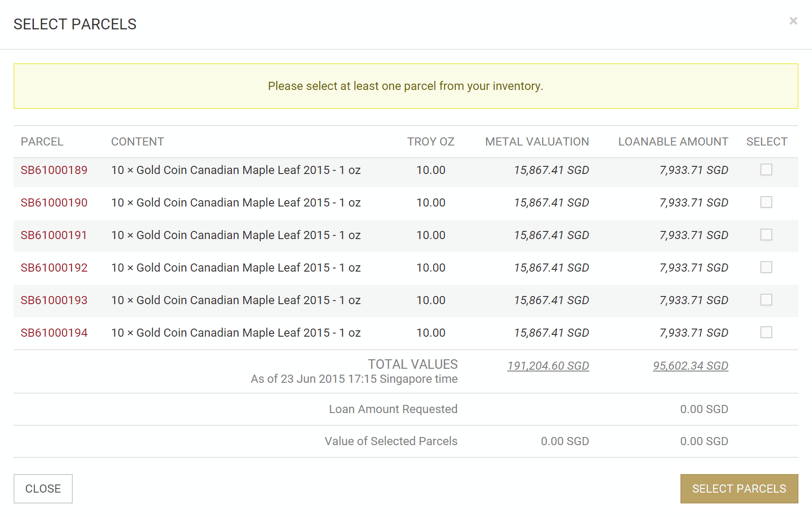Tick the checkbox for parcel SB61000190
Screen dimensions: 812x517
pos(766,202)
